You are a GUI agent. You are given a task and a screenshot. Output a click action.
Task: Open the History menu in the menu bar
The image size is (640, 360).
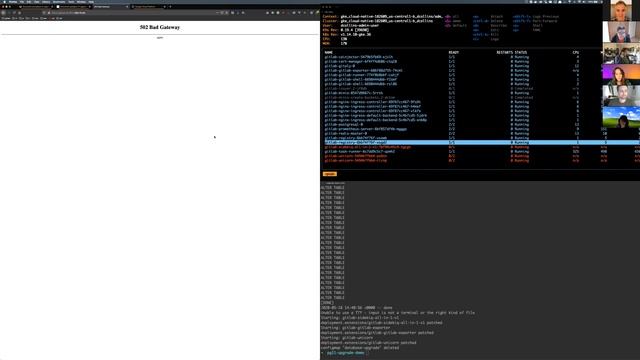pyautogui.click(x=46, y=2)
